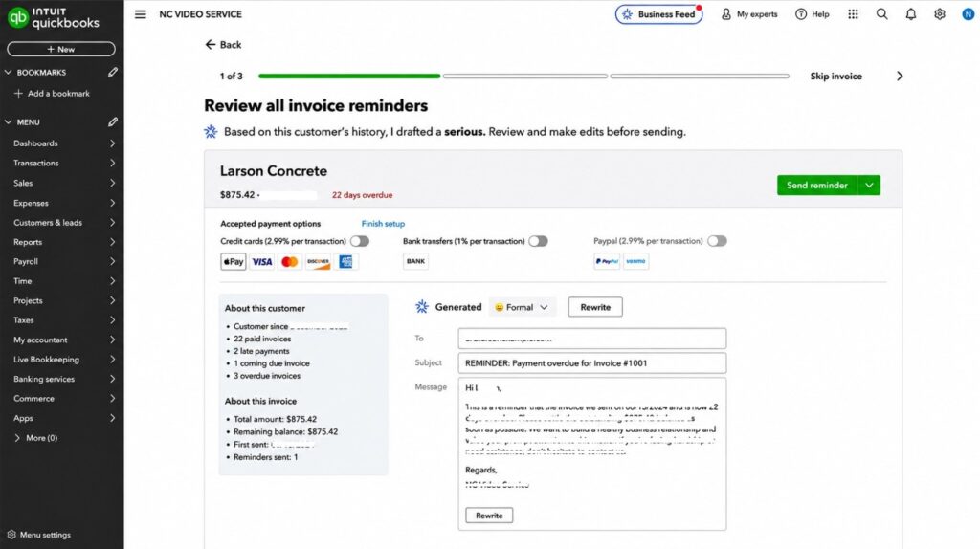The image size is (980, 549).
Task: Click the Venmo logo icon
Action: (635, 261)
